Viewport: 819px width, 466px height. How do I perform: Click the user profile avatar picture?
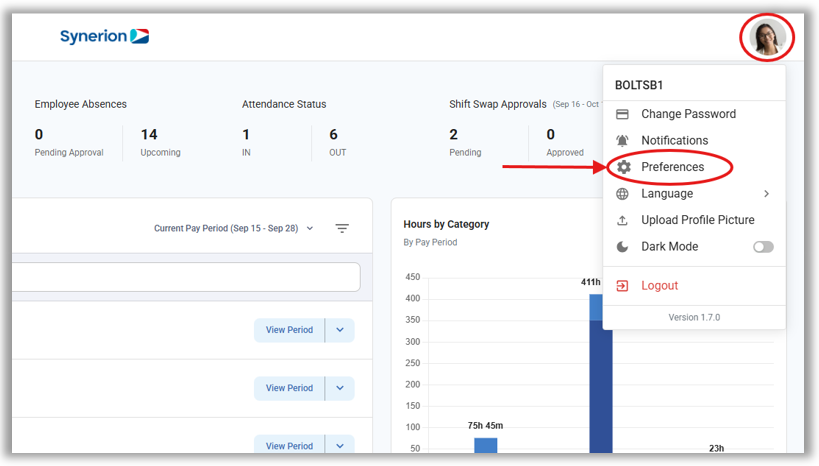767,38
